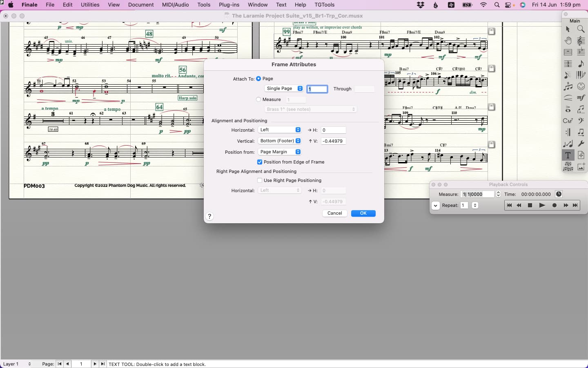Open the Horizontal Left alignment dropdown

[x=280, y=130]
